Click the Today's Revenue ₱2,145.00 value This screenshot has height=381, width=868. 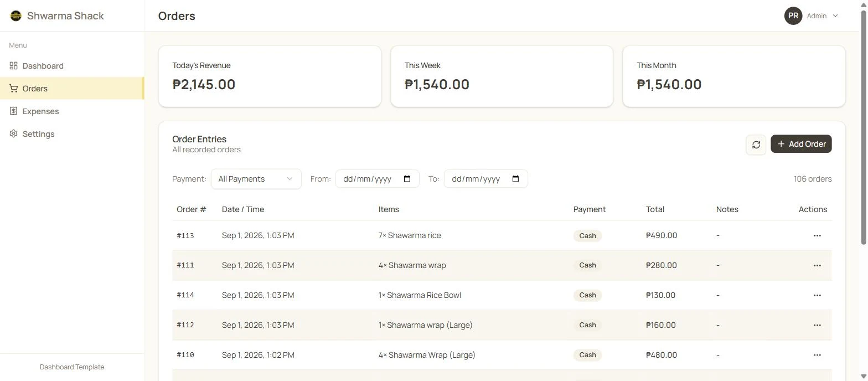point(204,84)
